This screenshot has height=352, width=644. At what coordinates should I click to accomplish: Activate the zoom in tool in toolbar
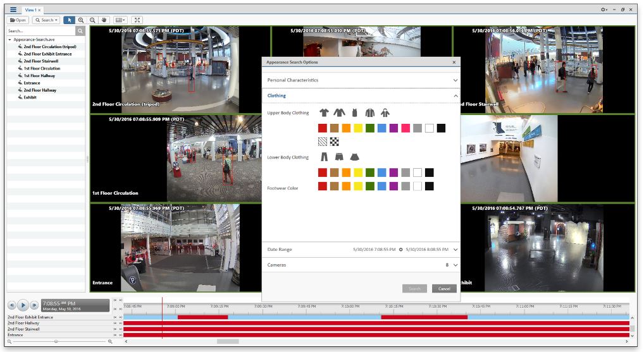81,20
